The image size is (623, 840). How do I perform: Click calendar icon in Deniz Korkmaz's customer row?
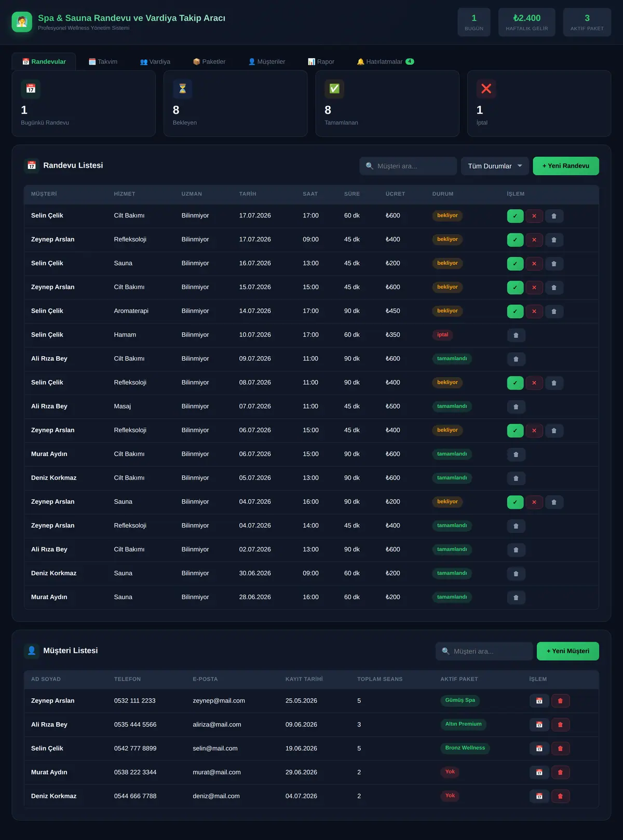[539, 796]
